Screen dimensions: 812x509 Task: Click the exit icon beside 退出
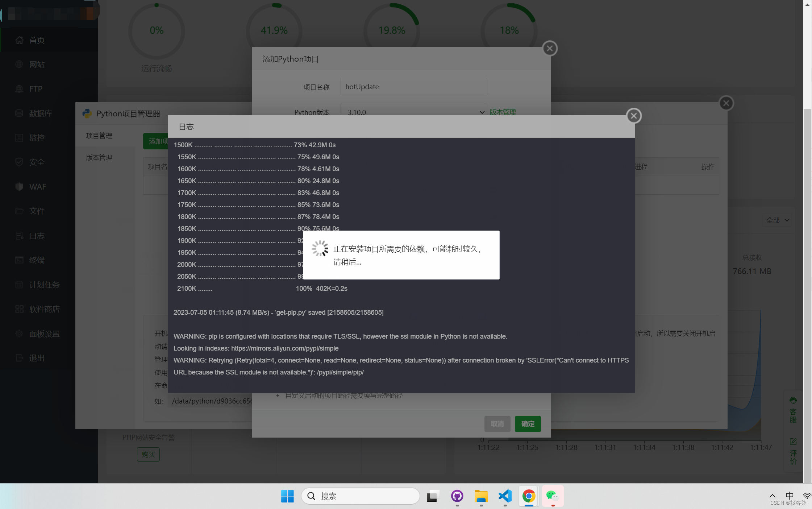20,358
